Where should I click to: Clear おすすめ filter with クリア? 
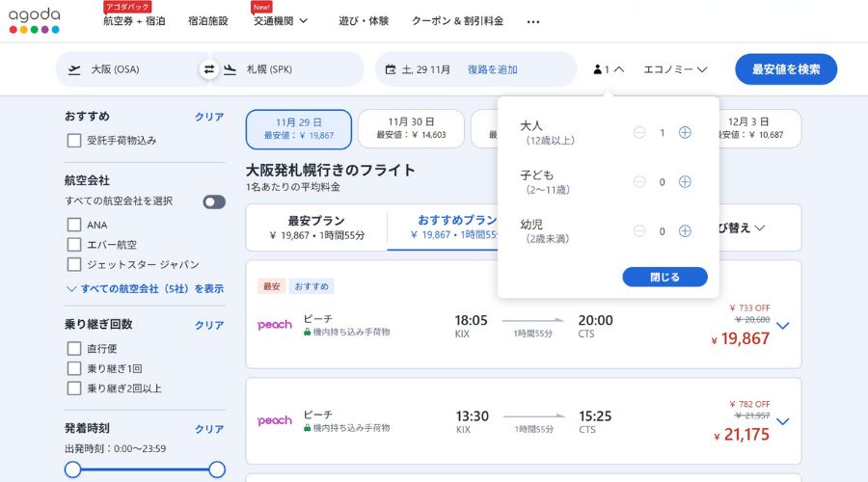[x=209, y=117]
